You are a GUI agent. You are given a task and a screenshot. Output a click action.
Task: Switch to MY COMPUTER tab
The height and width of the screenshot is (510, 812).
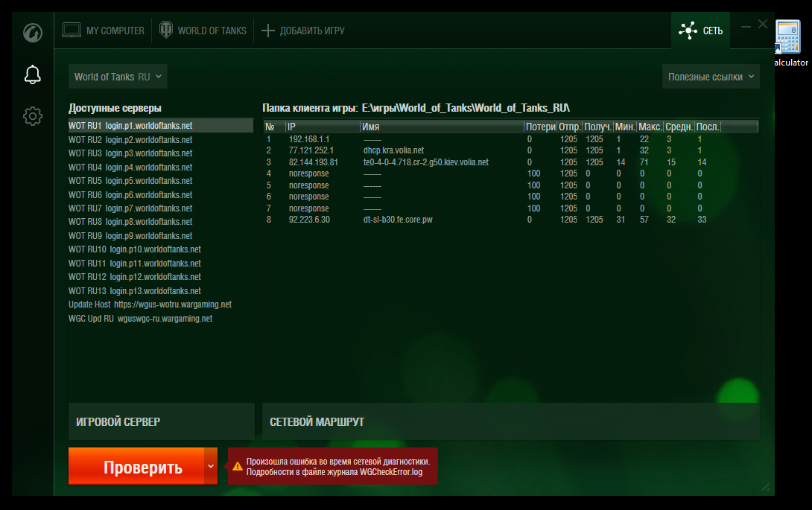[x=103, y=31]
